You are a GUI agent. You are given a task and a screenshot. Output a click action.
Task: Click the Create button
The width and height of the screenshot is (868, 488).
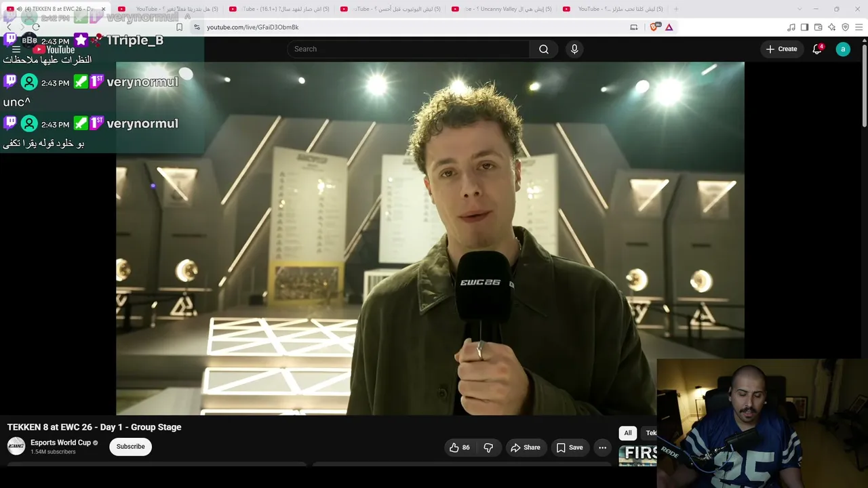click(781, 49)
